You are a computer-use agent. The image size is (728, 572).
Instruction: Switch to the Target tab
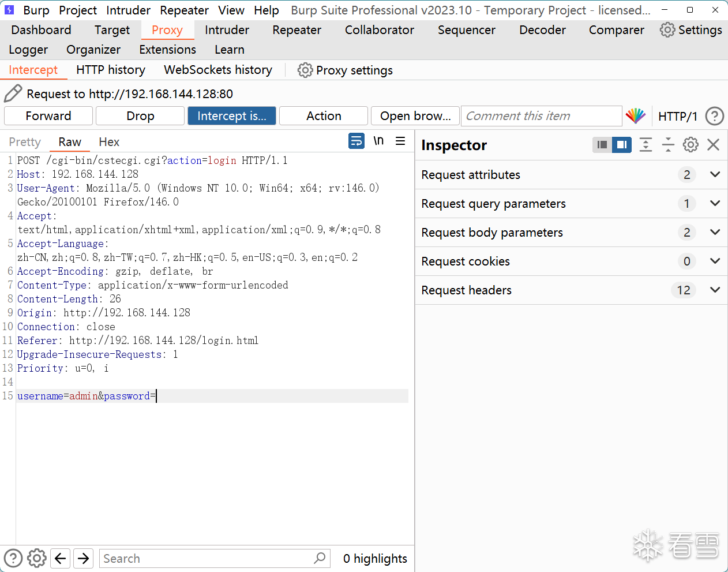(x=112, y=30)
